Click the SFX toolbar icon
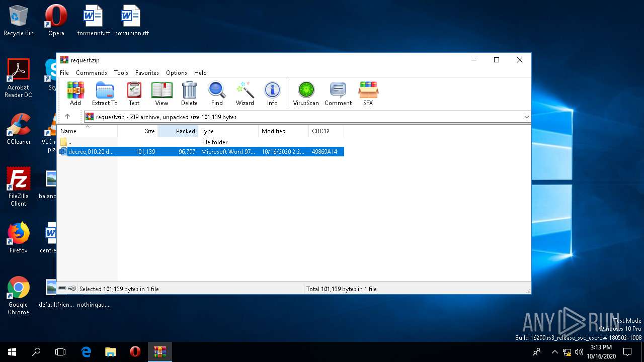The height and width of the screenshot is (362, 644). pyautogui.click(x=368, y=94)
